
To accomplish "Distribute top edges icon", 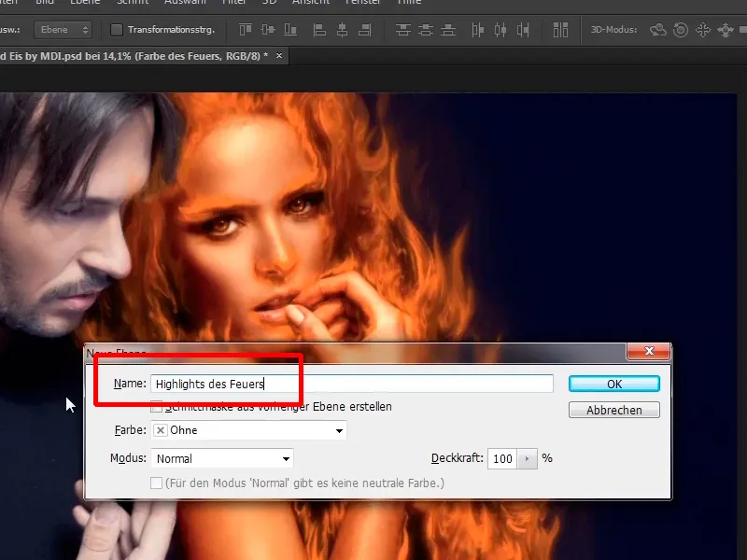I will tap(403, 30).
